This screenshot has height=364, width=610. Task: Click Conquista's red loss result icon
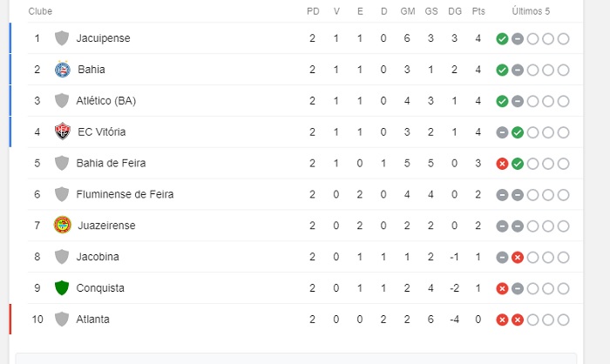pos(502,288)
